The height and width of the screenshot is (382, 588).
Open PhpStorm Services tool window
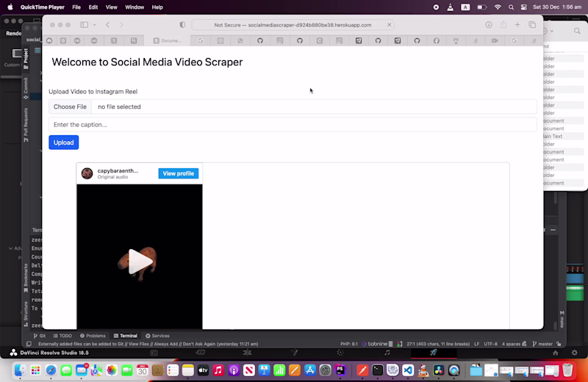click(157, 336)
